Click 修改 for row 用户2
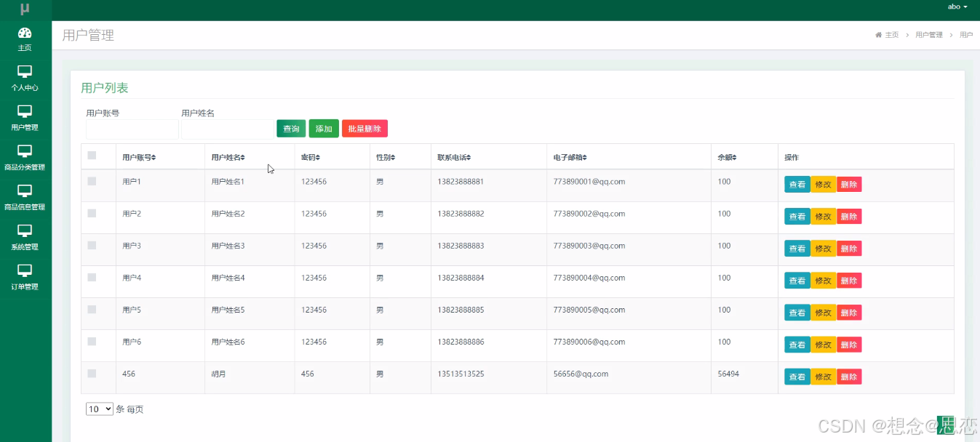The width and height of the screenshot is (980, 442). click(x=824, y=217)
